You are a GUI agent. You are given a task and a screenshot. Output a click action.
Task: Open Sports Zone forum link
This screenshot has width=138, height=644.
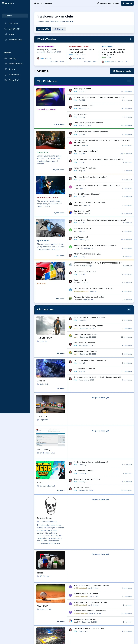tap(43, 241)
